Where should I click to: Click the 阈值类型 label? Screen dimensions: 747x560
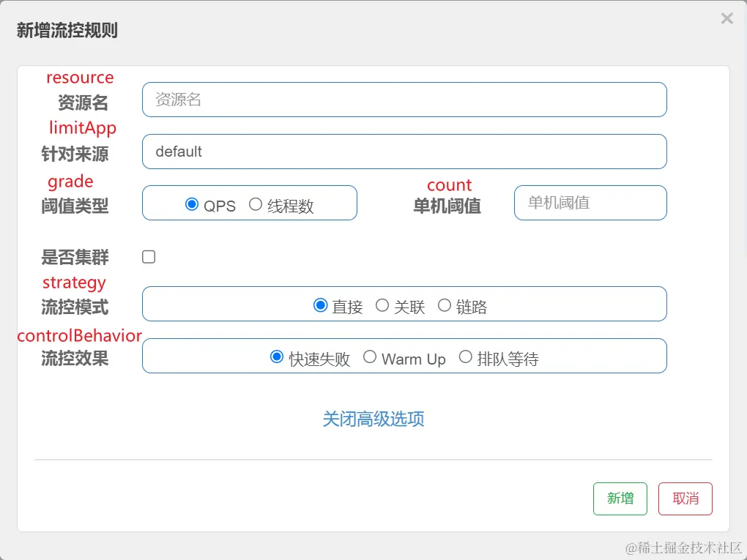click(x=75, y=206)
